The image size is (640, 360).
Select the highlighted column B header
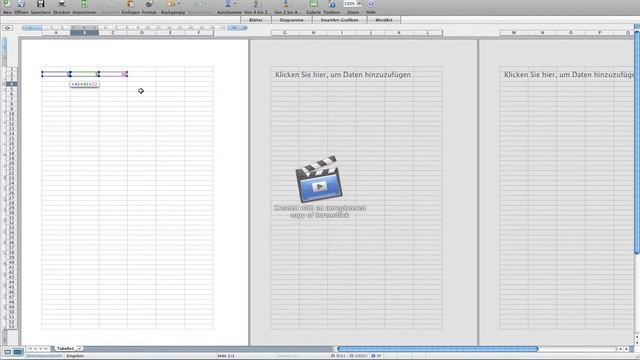tap(84, 33)
